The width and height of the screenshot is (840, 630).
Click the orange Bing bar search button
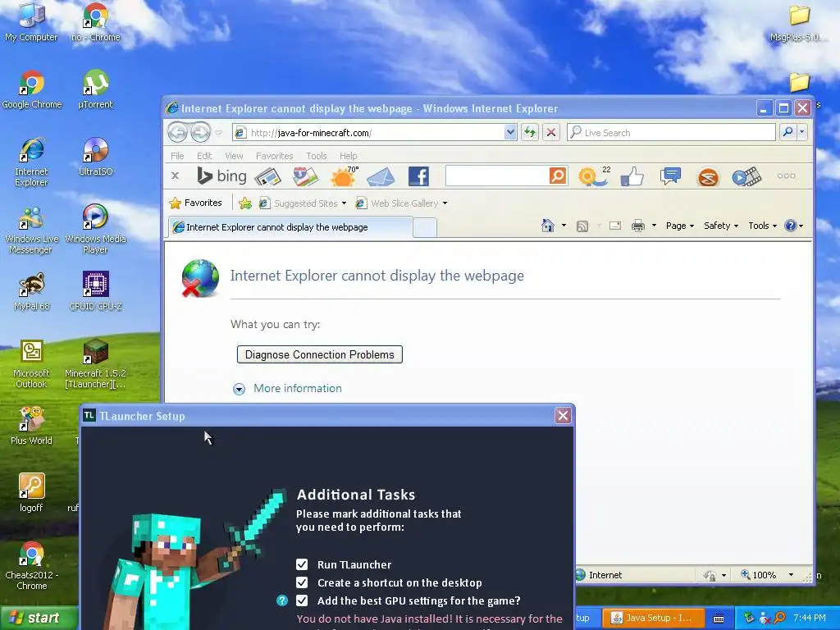(558, 176)
